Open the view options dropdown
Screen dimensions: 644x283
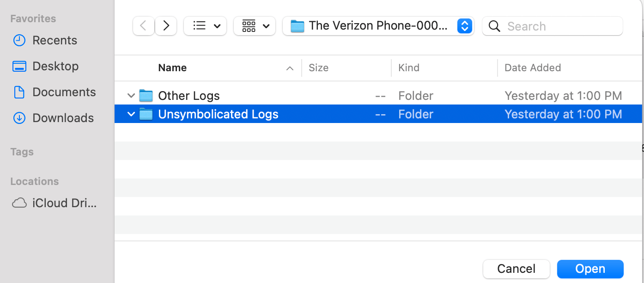click(x=205, y=25)
